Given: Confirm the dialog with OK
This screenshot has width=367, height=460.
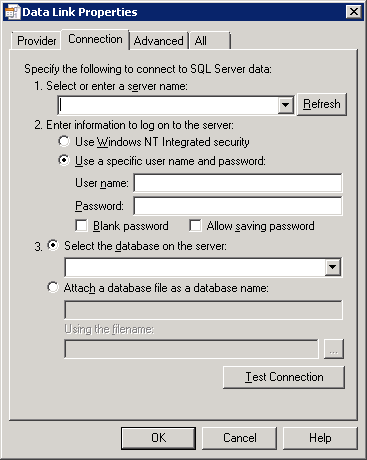Looking at the screenshot, I should coord(158,438).
